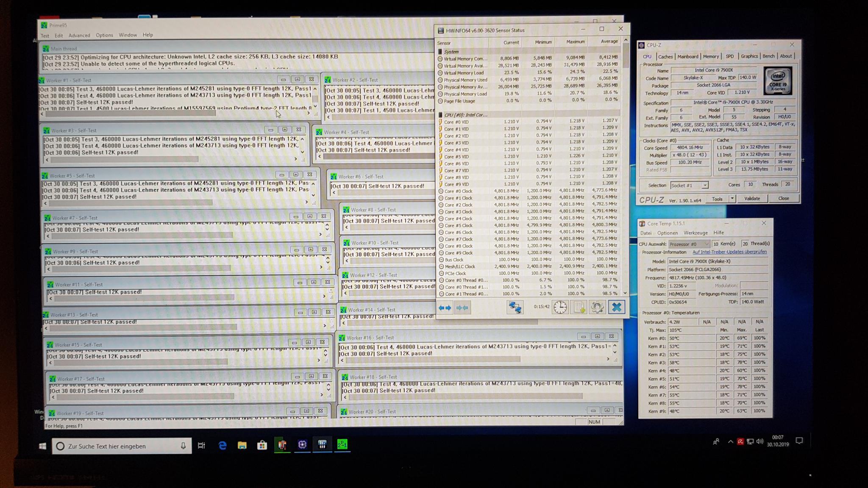Collapse the System sensor group in HWiNFO
This screenshot has height=488, width=868.
coord(440,52)
